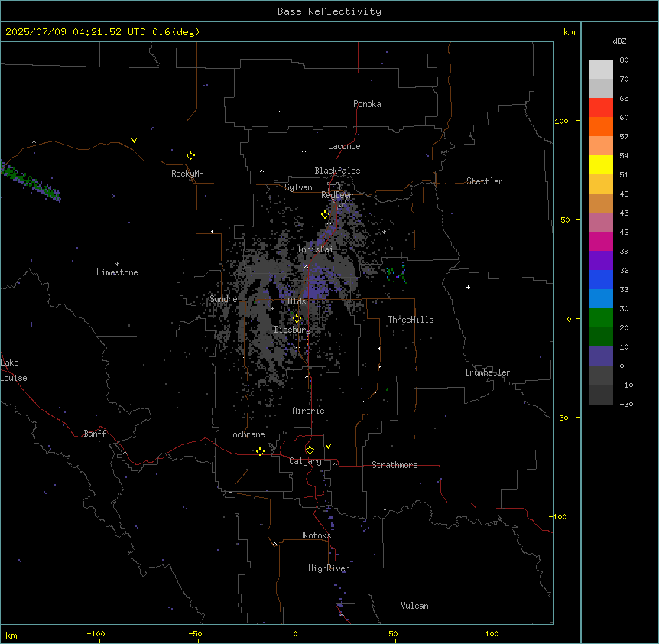Click the Okotoks label
Image resolution: width=659 pixels, height=644 pixels.
click(315, 535)
